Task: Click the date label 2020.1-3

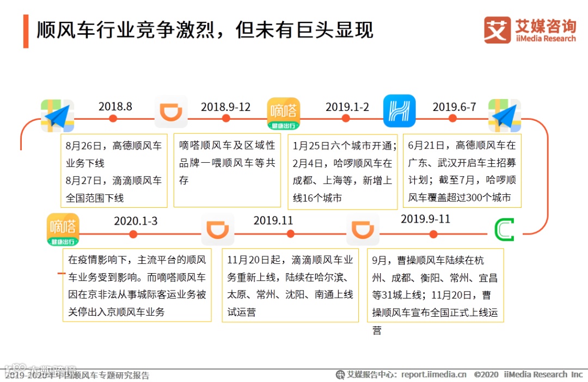Action: tap(136, 221)
